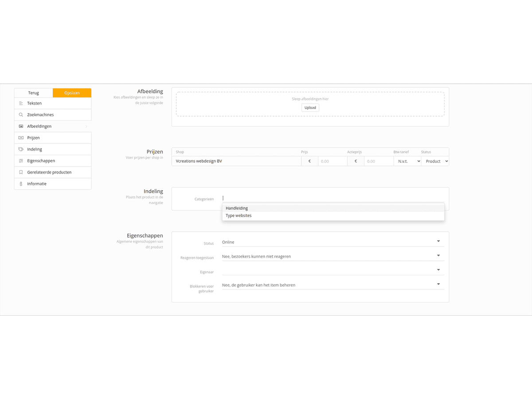Click the Prijs amount input field
The image size is (532, 399).
[x=332, y=161]
